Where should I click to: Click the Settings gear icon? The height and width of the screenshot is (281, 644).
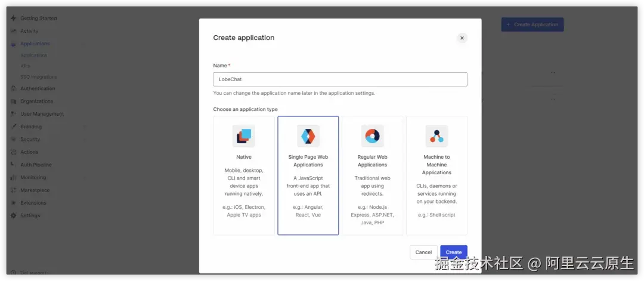(x=14, y=215)
